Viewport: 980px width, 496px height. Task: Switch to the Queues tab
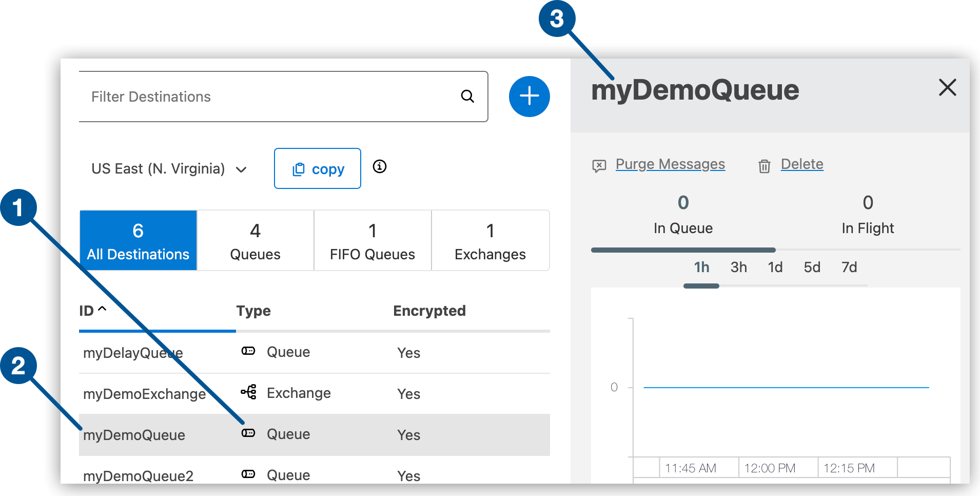(x=255, y=240)
